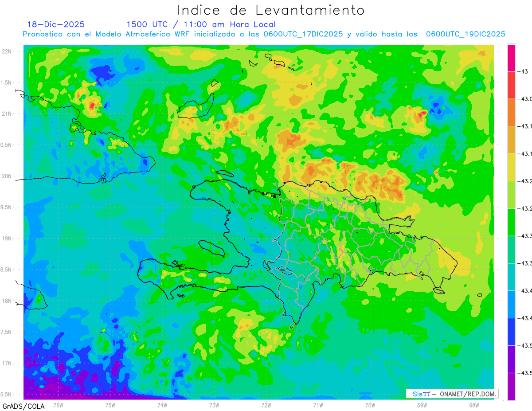Click the '6.5N' latitude label
This screenshot has width=532, height=411.
7,394
